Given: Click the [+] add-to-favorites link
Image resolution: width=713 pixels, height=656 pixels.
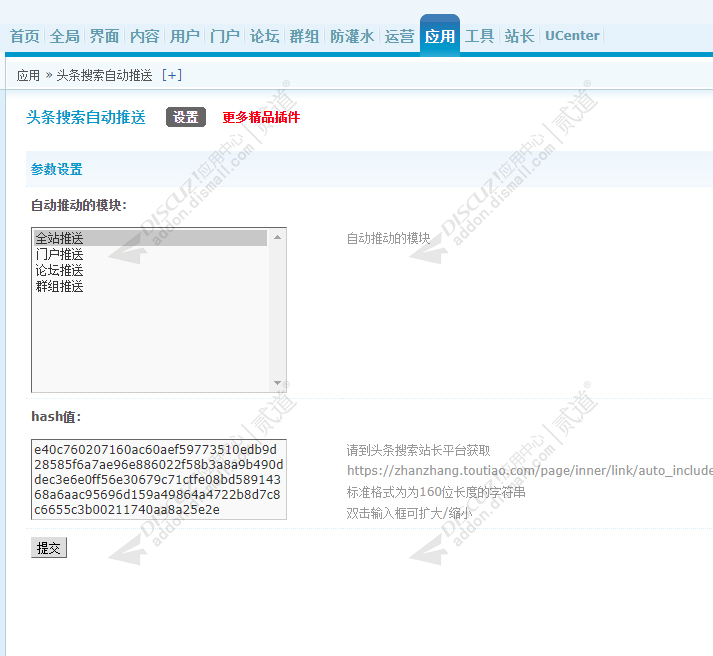Looking at the screenshot, I should point(172,75).
